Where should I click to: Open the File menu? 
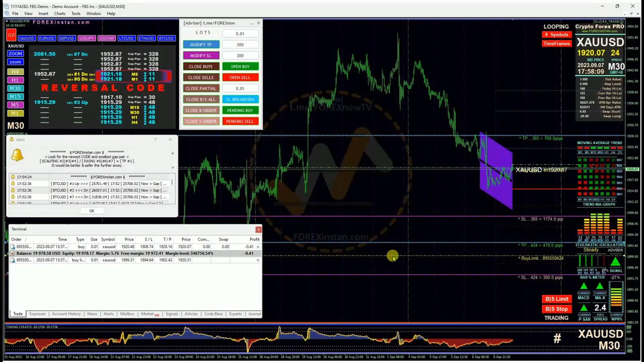coord(15,13)
